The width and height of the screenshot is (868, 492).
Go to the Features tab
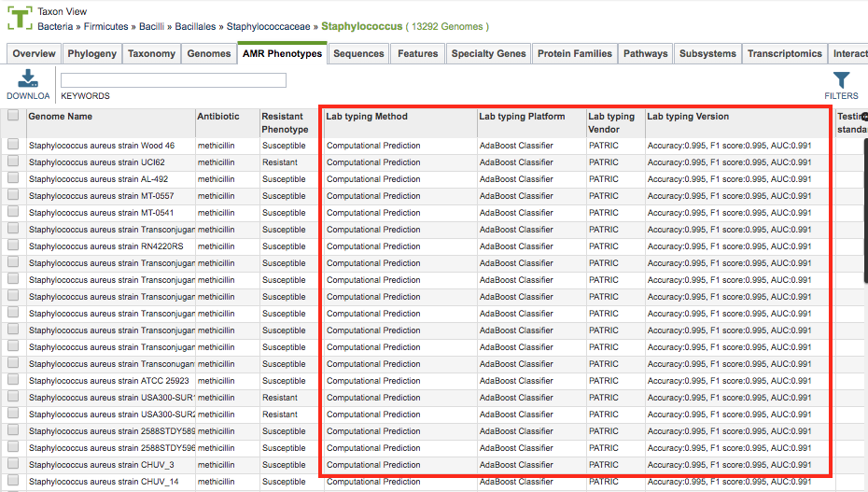click(x=418, y=54)
